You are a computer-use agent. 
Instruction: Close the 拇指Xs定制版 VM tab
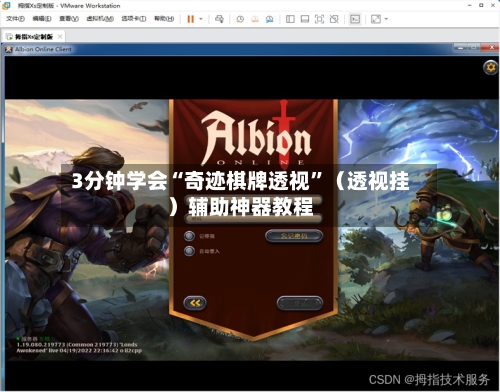click(x=60, y=36)
